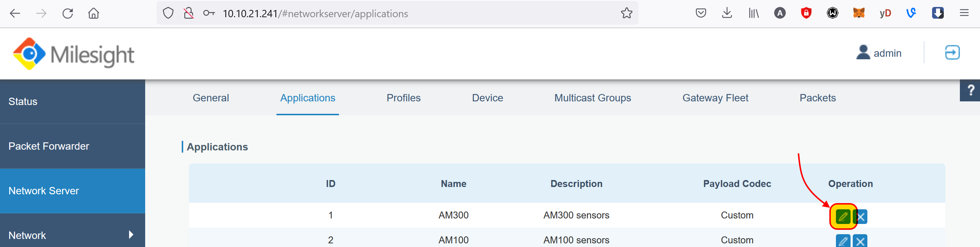Open Network in the sidebar

pos(73,231)
